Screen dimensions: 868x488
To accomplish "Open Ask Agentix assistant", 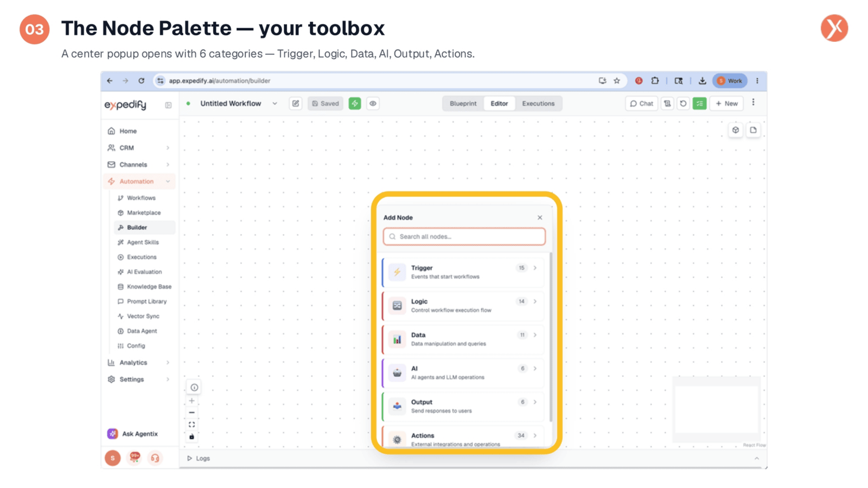I will (133, 434).
